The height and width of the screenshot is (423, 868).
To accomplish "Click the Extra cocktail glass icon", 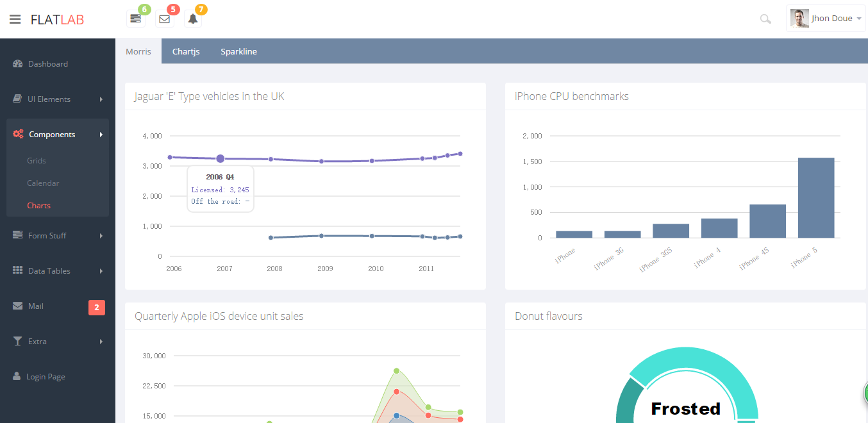I will (x=17, y=341).
